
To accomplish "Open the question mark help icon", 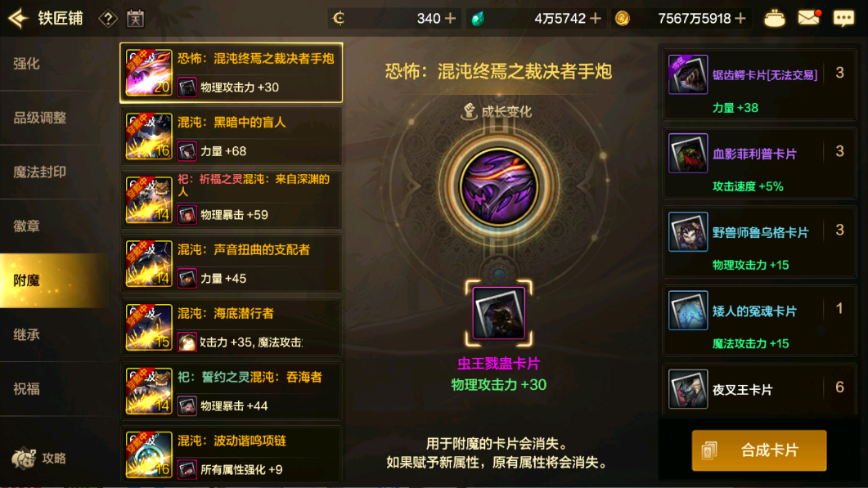I will (x=108, y=19).
